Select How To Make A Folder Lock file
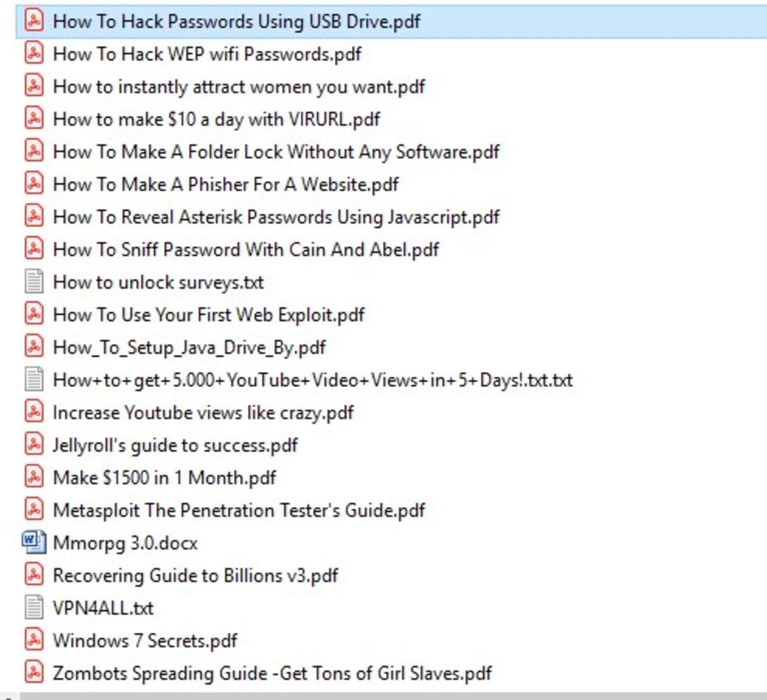Viewport: 767px width, 700px height. tap(276, 152)
